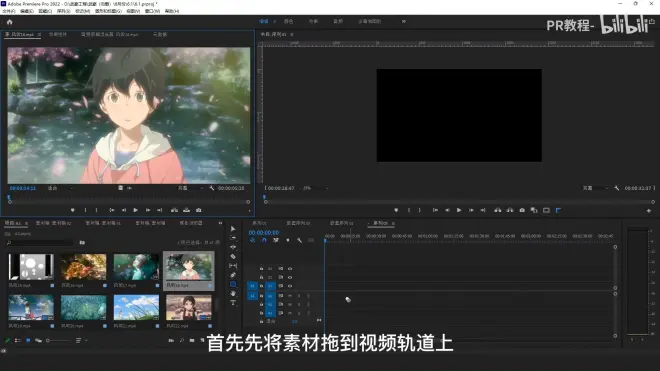Select the Rectangle tool

click(x=233, y=284)
